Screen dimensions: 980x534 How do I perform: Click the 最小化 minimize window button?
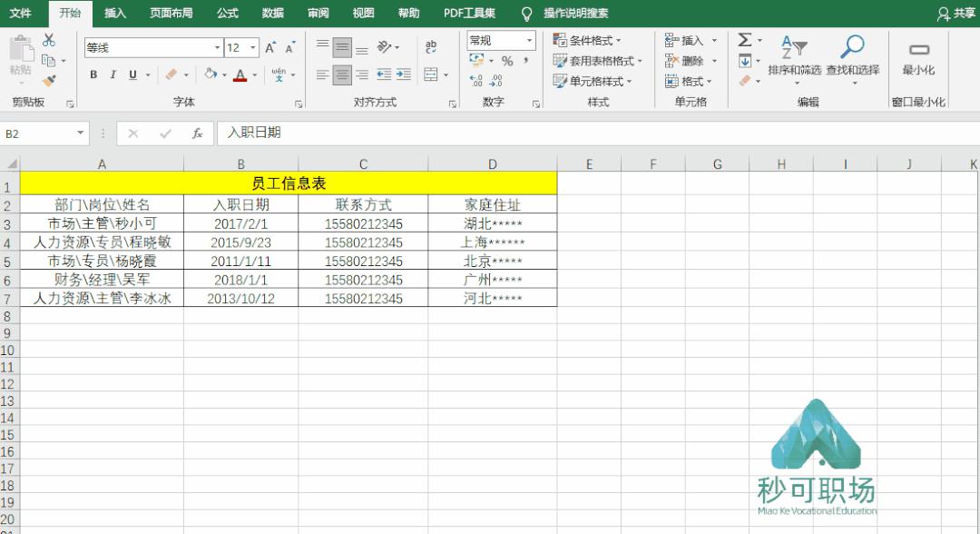click(919, 54)
